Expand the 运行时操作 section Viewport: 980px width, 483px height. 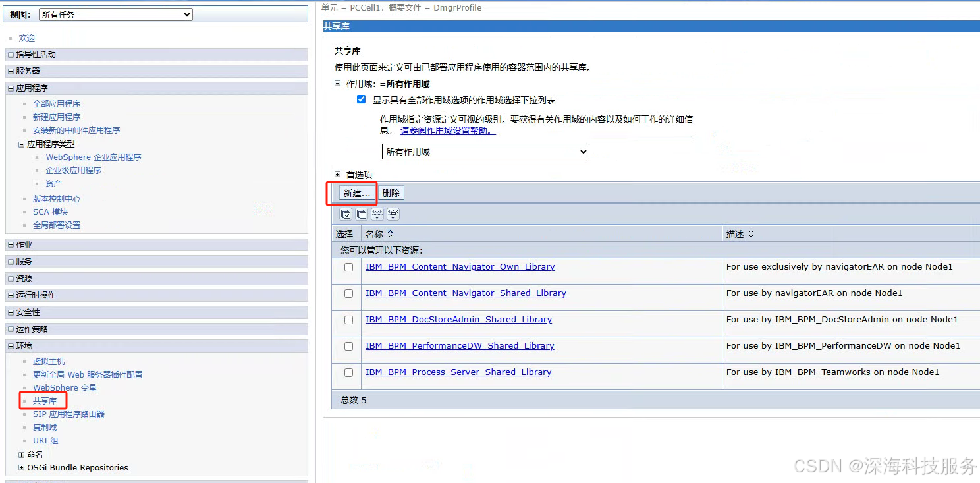(x=11, y=295)
